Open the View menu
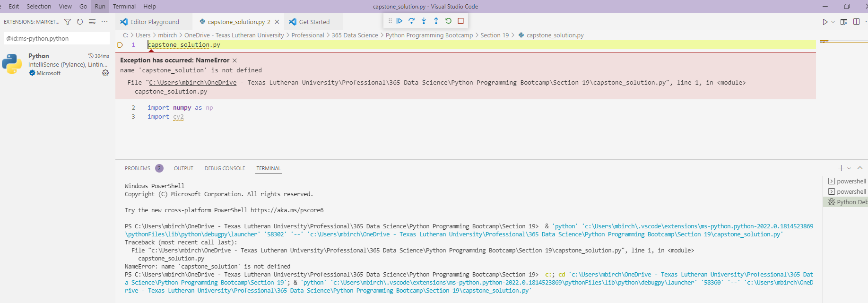This screenshot has height=303, width=868. click(x=65, y=6)
